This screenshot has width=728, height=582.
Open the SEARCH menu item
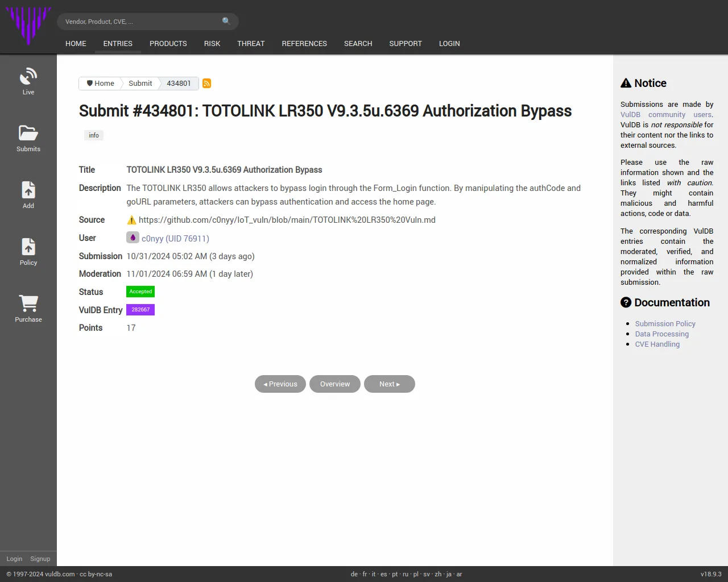(358, 43)
